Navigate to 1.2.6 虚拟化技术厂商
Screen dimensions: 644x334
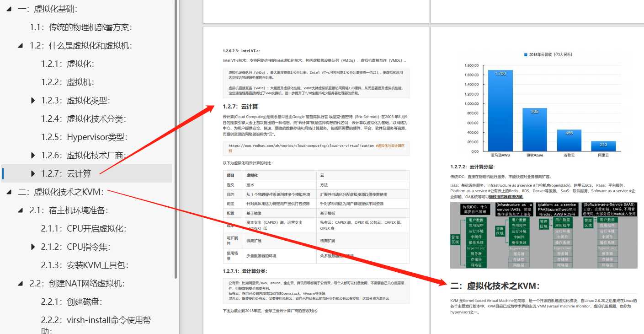click(x=84, y=156)
